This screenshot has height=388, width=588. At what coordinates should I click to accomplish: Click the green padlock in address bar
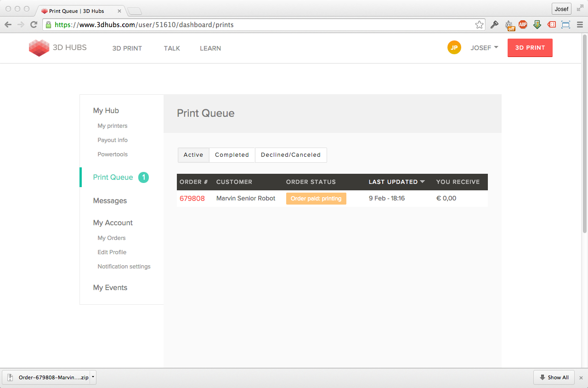pyautogui.click(x=48, y=25)
